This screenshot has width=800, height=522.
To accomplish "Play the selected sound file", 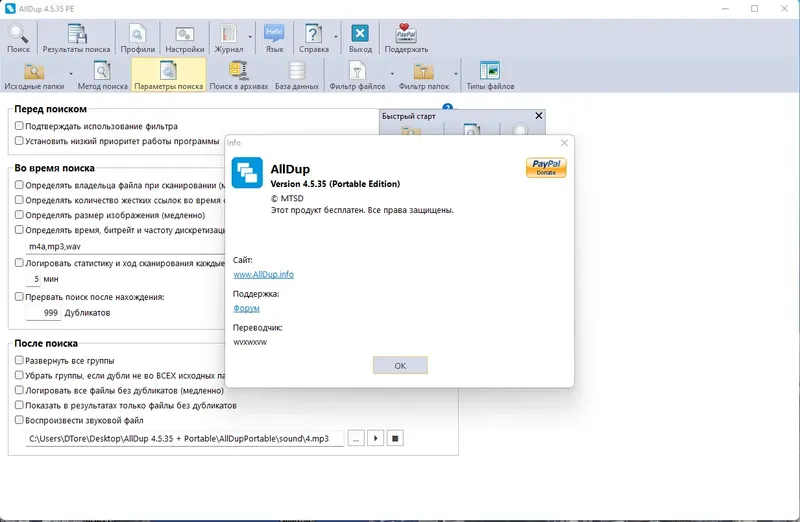I will point(376,438).
